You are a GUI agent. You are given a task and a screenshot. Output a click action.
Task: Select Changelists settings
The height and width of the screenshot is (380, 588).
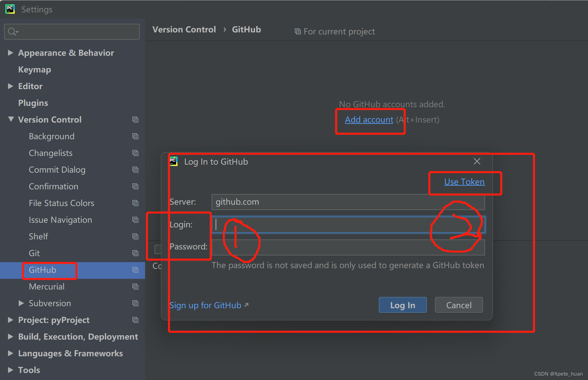pyautogui.click(x=50, y=153)
